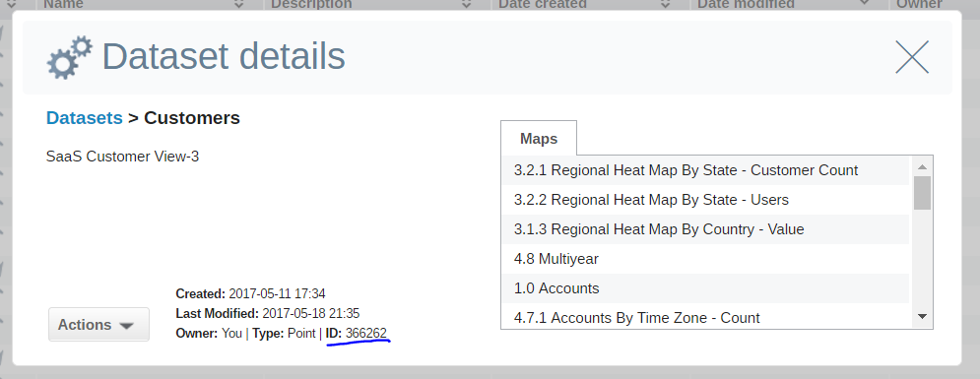Click the Owner value You
The image size is (980, 379).
(231, 334)
